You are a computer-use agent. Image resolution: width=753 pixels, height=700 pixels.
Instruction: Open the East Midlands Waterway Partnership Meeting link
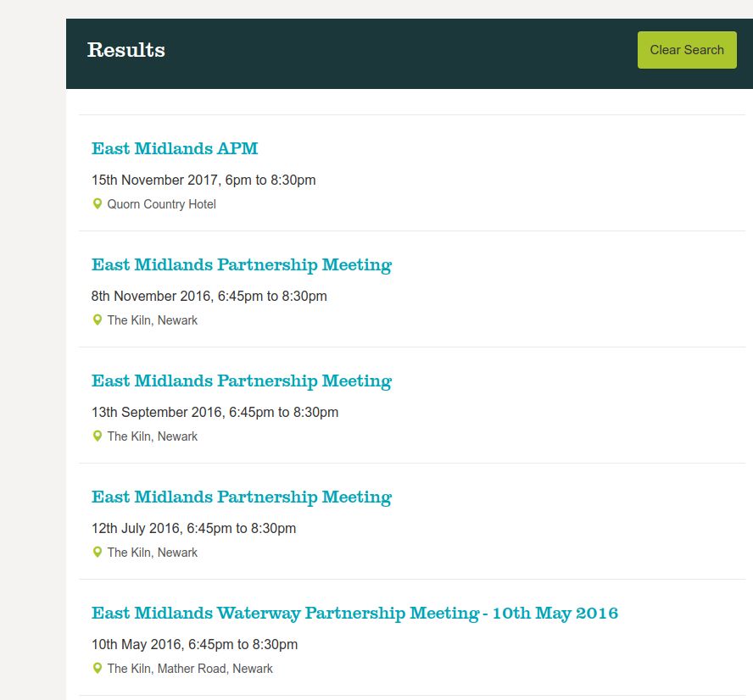354,613
